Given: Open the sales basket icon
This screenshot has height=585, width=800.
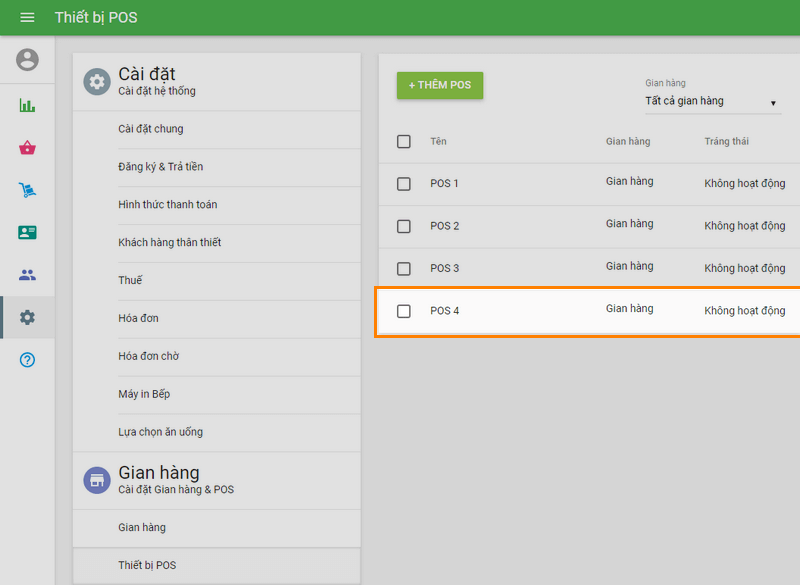Looking at the screenshot, I should 27,148.
